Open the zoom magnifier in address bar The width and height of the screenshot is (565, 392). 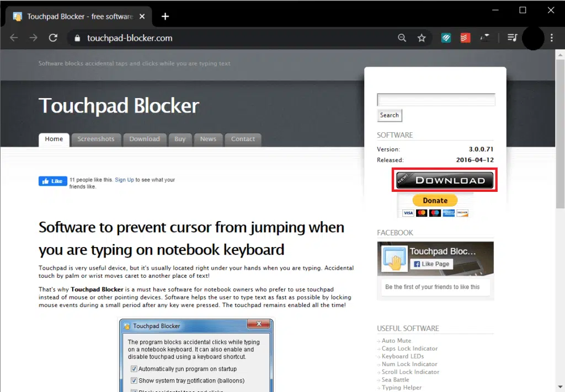tap(402, 38)
